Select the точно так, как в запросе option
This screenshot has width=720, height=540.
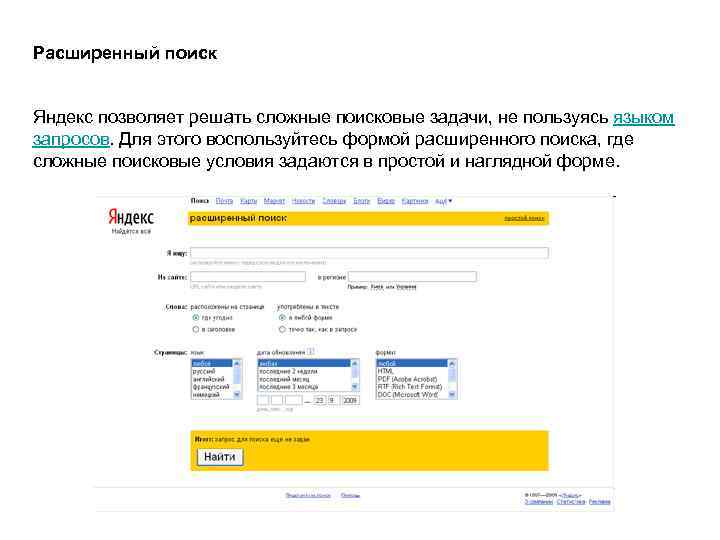pyautogui.click(x=282, y=330)
